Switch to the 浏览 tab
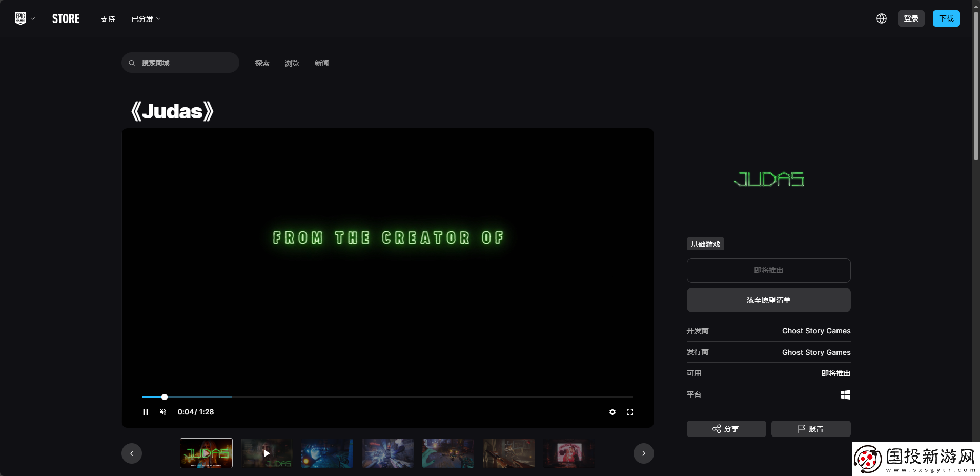The width and height of the screenshot is (980, 476). (x=292, y=63)
